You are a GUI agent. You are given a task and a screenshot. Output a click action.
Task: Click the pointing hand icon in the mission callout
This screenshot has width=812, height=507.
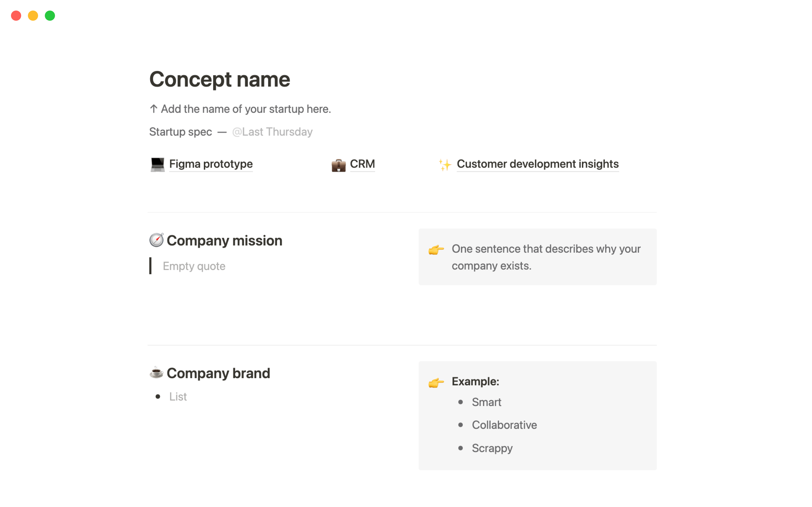click(436, 249)
